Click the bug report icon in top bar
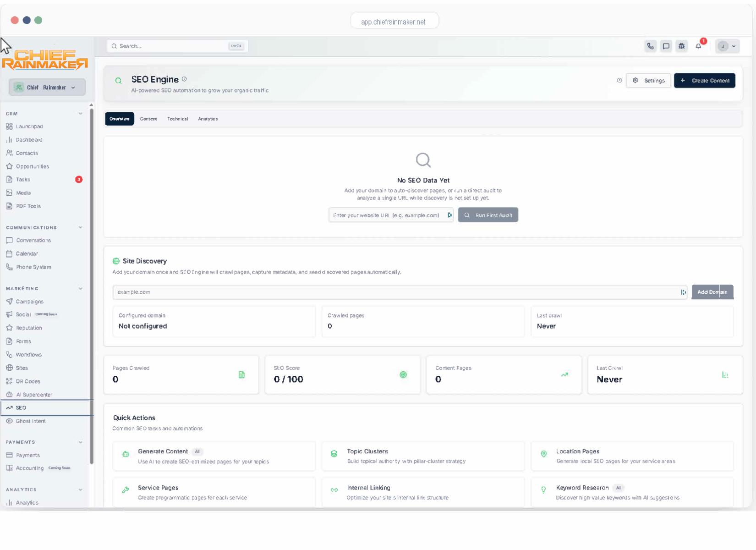This screenshot has width=756, height=550. point(681,46)
